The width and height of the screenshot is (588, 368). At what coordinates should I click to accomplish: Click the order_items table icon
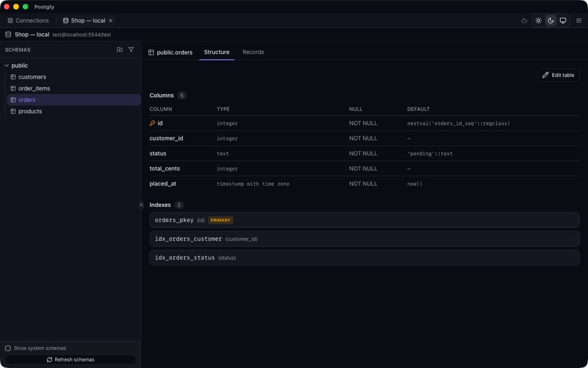(x=13, y=88)
